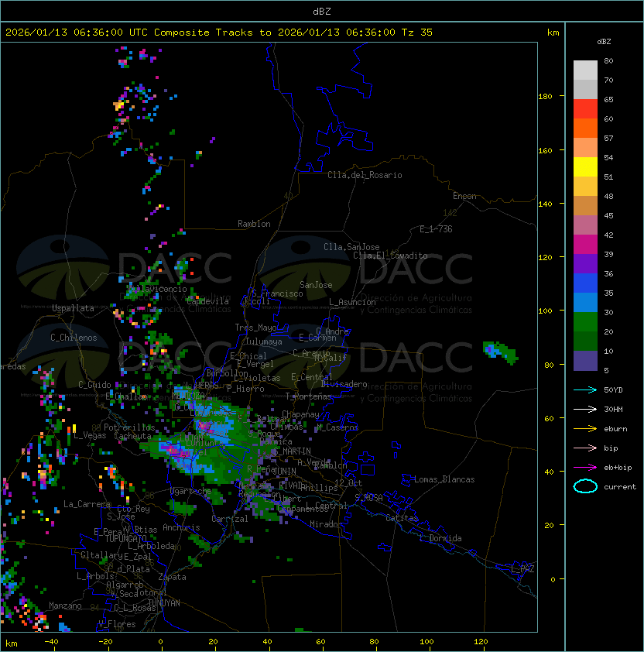
Task: Click the green 30 dBZ legend swatch
Action: click(x=585, y=321)
